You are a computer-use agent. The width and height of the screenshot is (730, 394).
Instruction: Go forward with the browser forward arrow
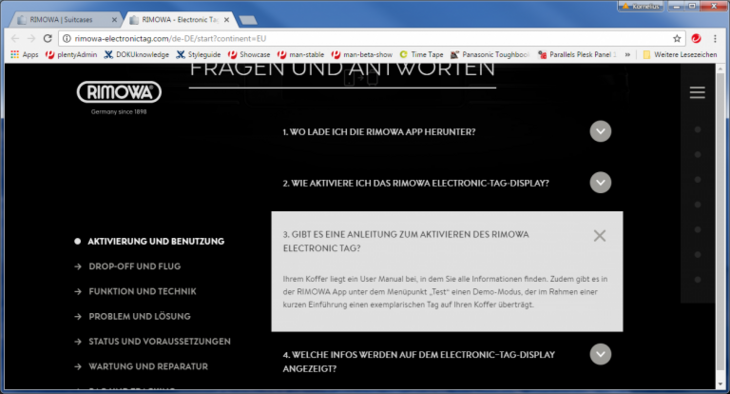pyautogui.click(x=31, y=38)
